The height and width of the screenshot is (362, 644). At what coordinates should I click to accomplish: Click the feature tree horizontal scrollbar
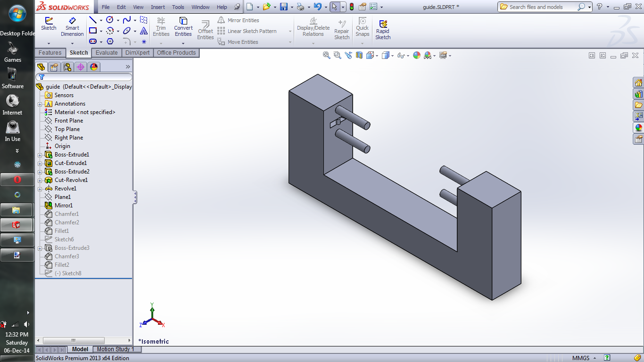pos(74,340)
